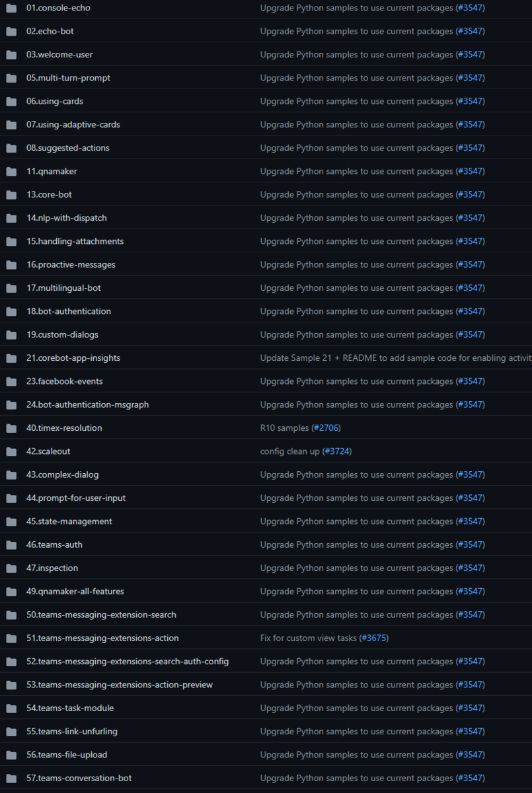Image resolution: width=532 pixels, height=793 pixels.
Task: Open 'R10 samples' commit message
Action: pyautogui.click(x=284, y=428)
